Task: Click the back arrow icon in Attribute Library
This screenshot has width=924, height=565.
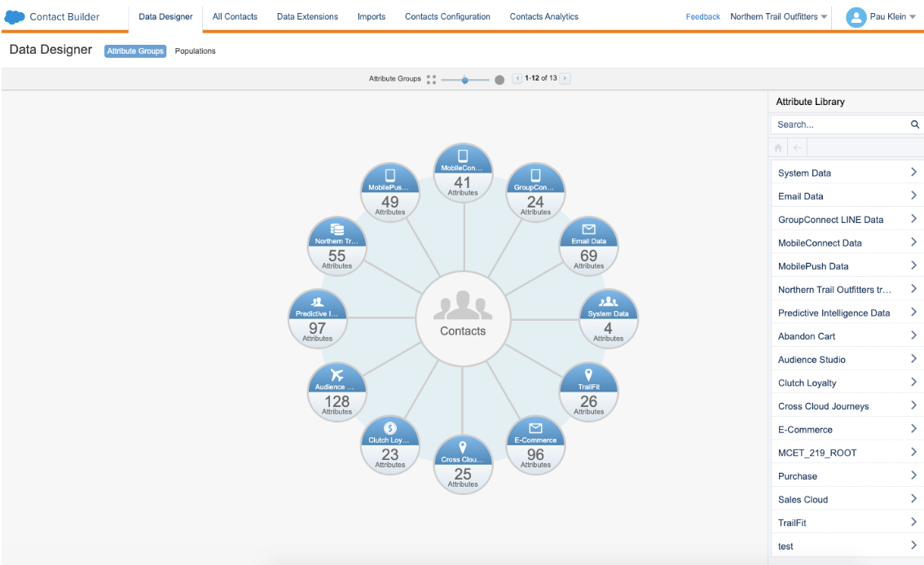Action: pos(796,147)
